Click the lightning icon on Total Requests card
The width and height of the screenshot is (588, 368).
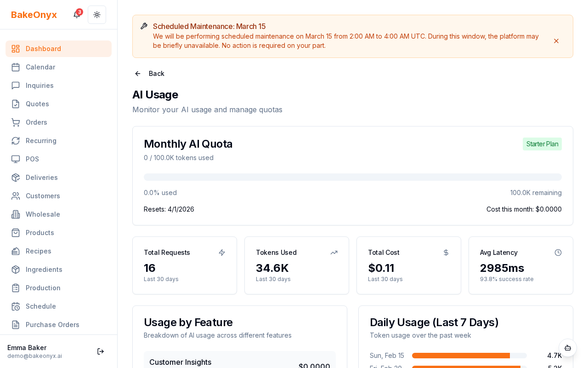222,253
